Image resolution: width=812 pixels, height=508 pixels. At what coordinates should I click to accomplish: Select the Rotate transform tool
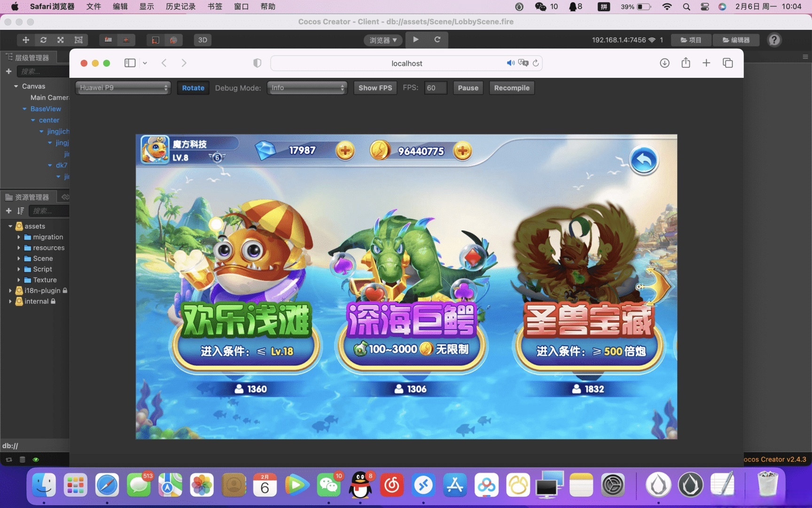(43, 40)
